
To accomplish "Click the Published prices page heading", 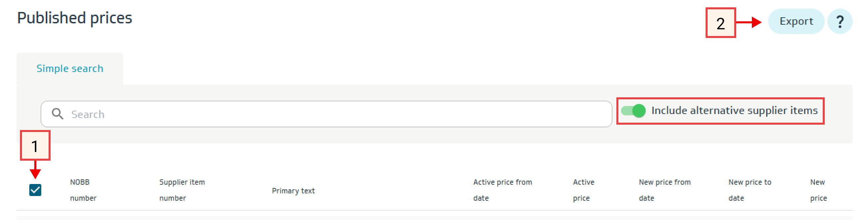I will pos(75,18).
